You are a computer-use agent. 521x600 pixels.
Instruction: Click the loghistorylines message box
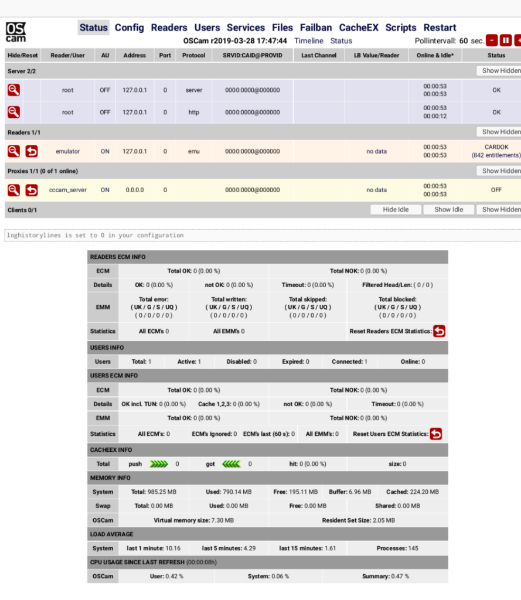262,235
